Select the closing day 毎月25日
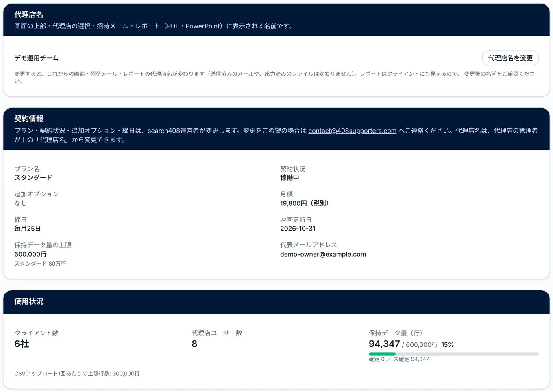 click(x=28, y=229)
